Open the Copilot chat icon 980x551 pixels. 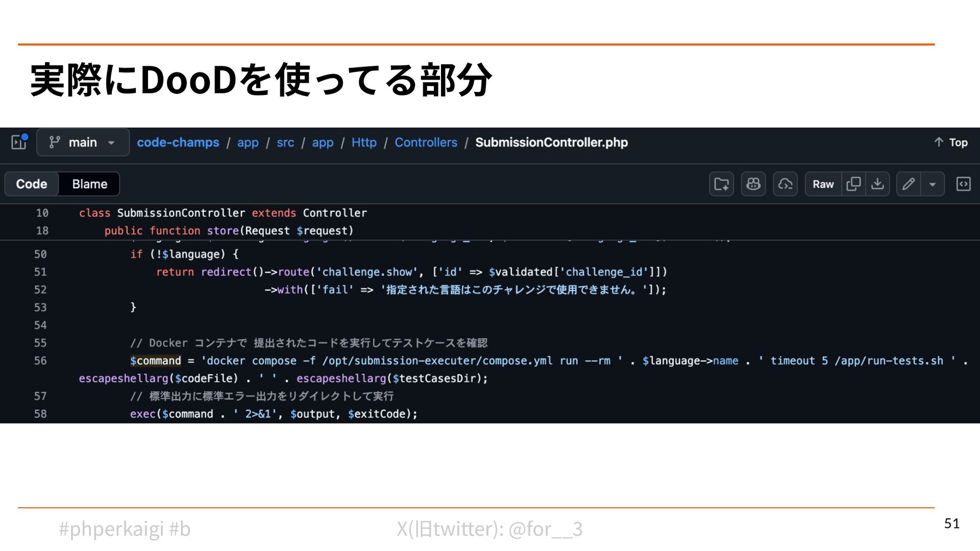point(753,184)
